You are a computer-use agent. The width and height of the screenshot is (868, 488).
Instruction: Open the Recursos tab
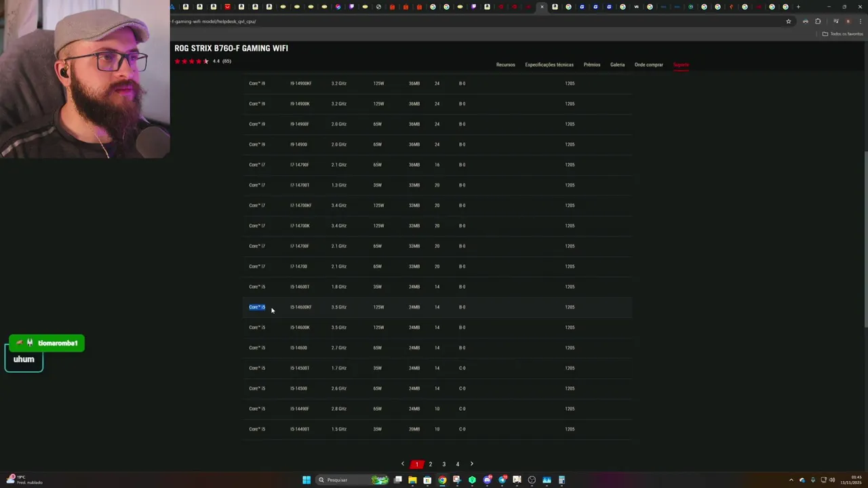pos(505,65)
